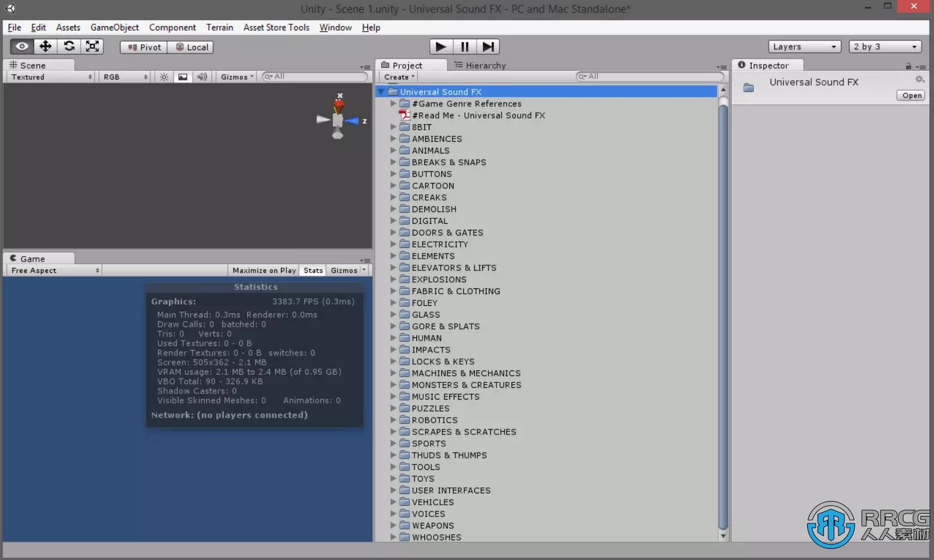Open the File menu

(14, 27)
